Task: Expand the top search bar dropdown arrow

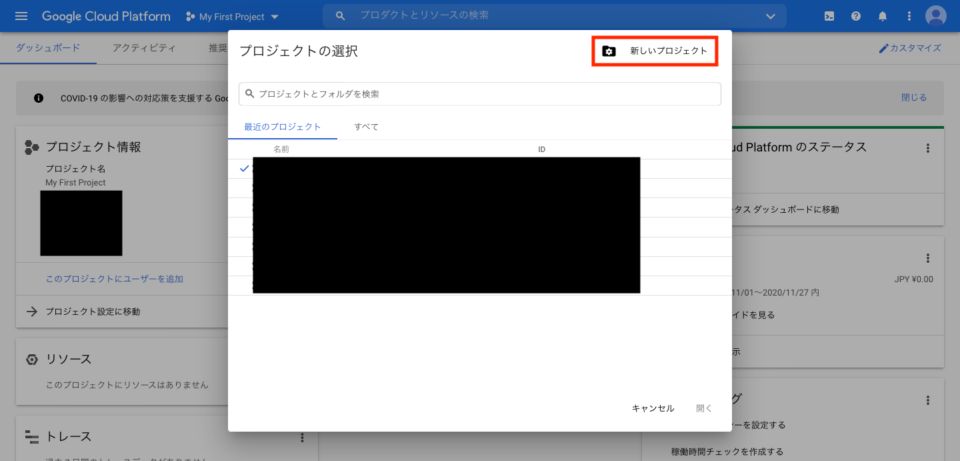Action: point(770,17)
